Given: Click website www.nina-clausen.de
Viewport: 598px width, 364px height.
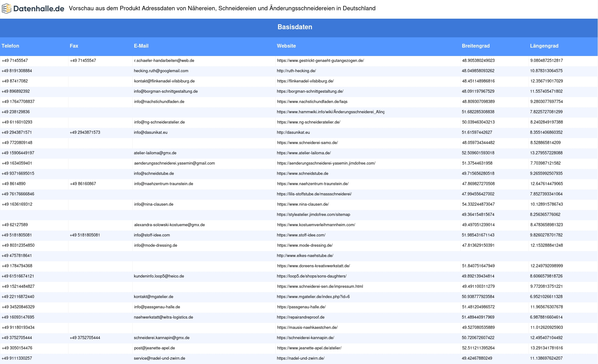Looking at the screenshot, I should tap(303, 204).
